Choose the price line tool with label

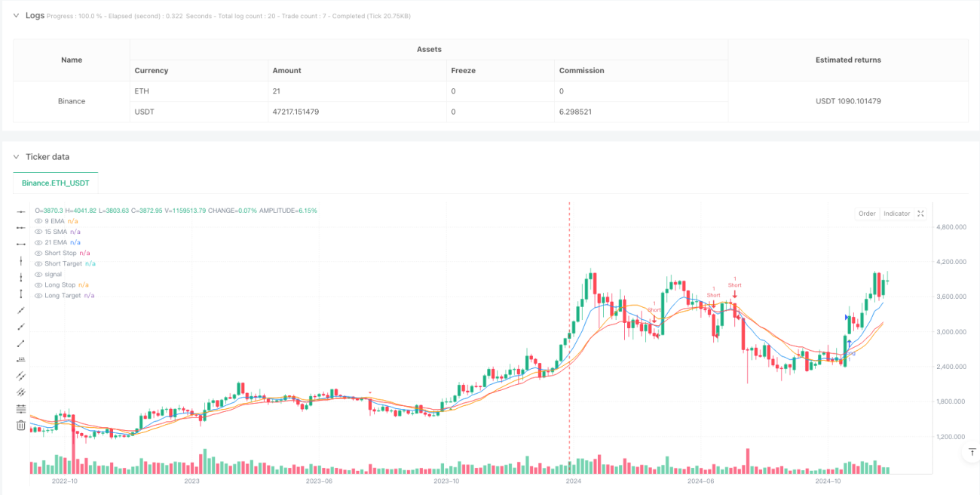(x=21, y=359)
